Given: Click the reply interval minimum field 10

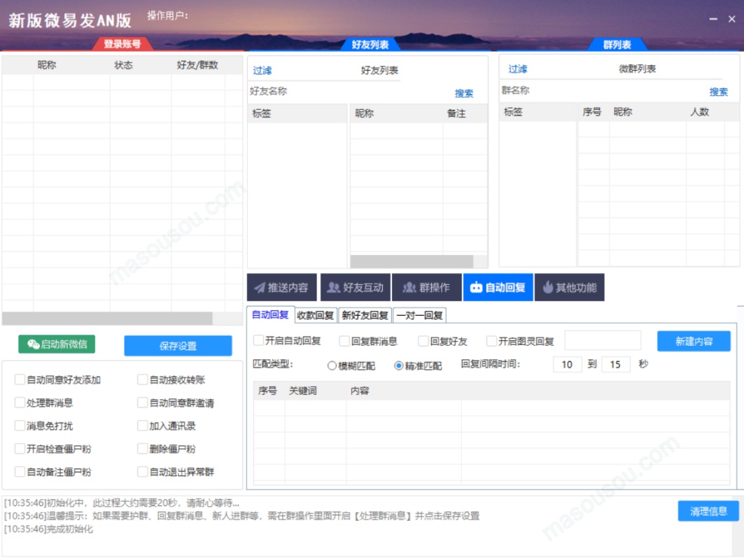Looking at the screenshot, I should (x=568, y=365).
